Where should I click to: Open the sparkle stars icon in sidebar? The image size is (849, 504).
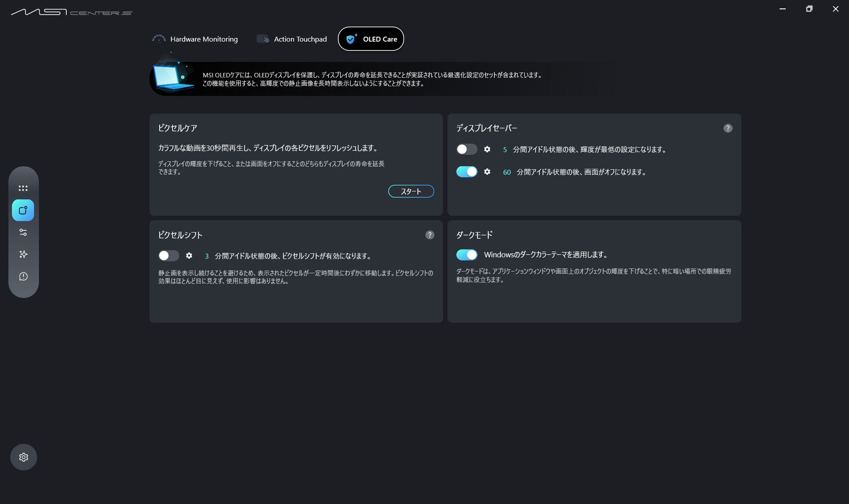click(x=23, y=255)
